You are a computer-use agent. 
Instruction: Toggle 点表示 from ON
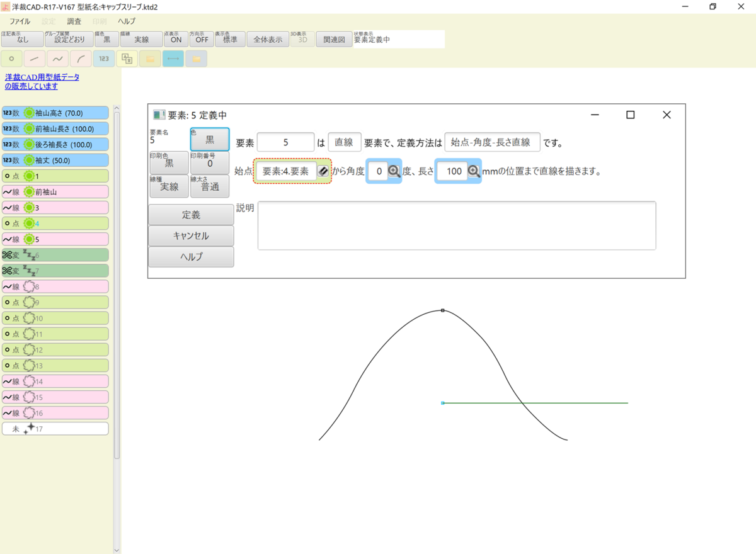coord(175,38)
